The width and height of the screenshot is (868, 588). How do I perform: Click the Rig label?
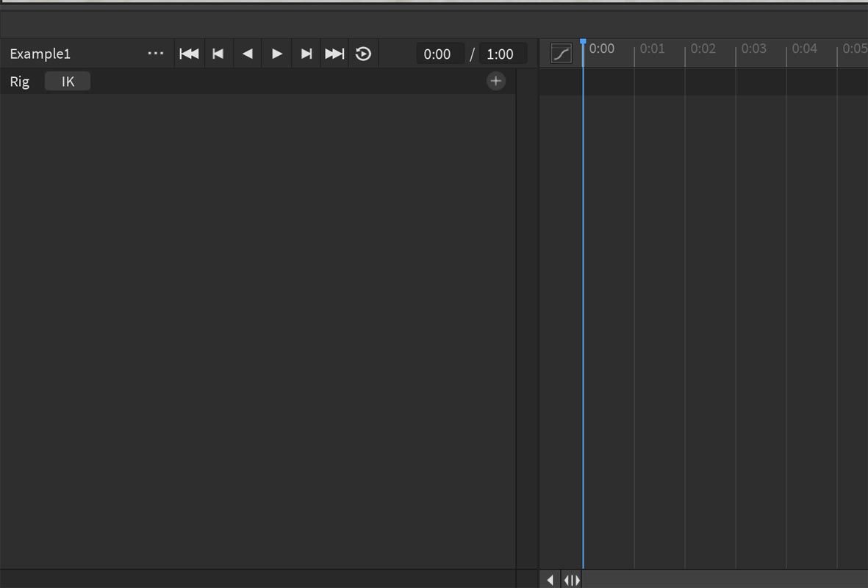[19, 82]
